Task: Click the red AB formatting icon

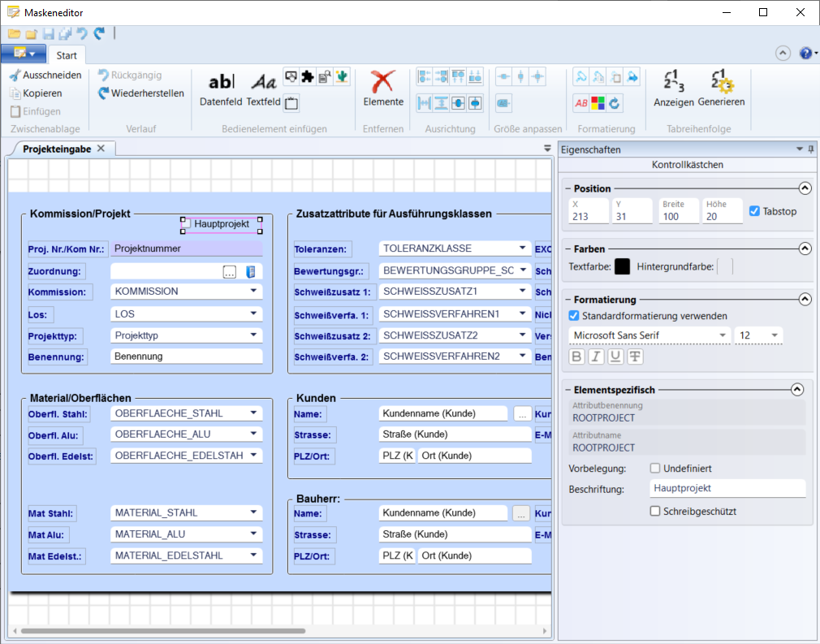Action: point(581,103)
